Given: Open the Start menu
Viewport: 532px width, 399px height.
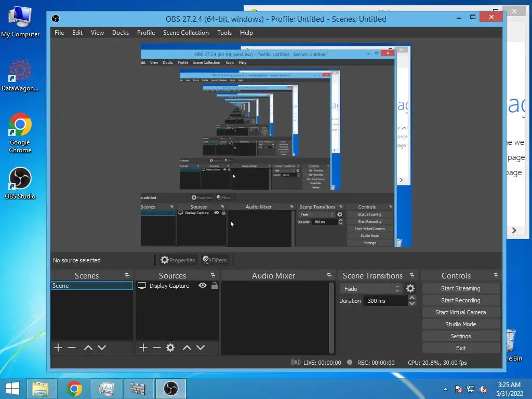Looking at the screenshot, I should pyautogui.click(x=12, y=389).
